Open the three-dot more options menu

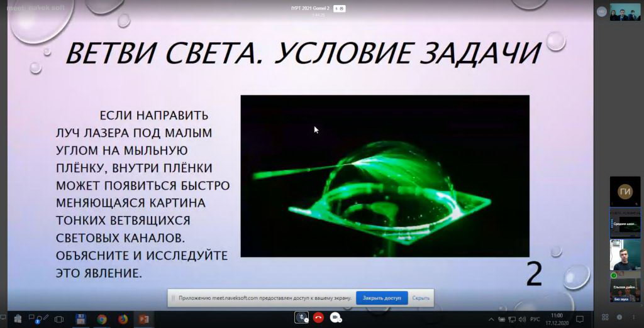(x=634, y=317)
